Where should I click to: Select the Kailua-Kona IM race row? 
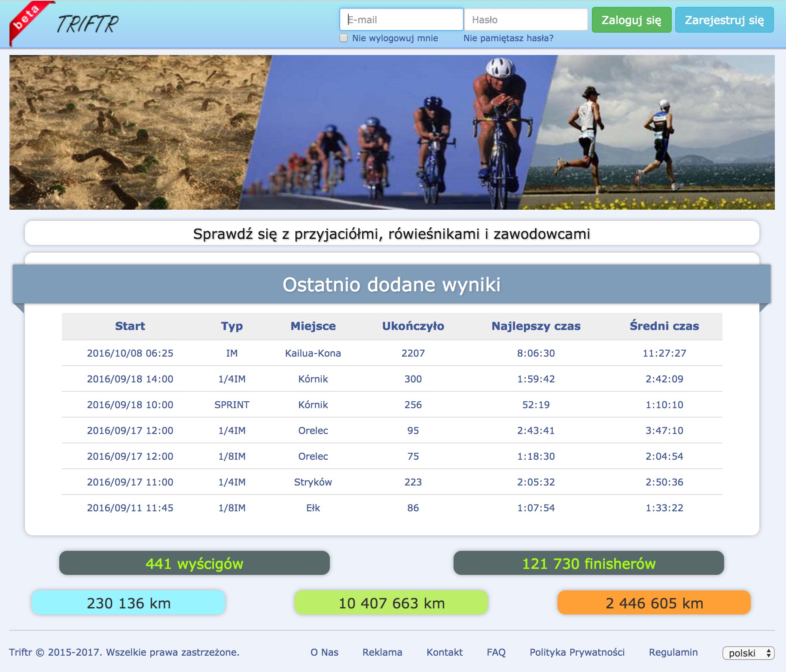pos(313,353)
